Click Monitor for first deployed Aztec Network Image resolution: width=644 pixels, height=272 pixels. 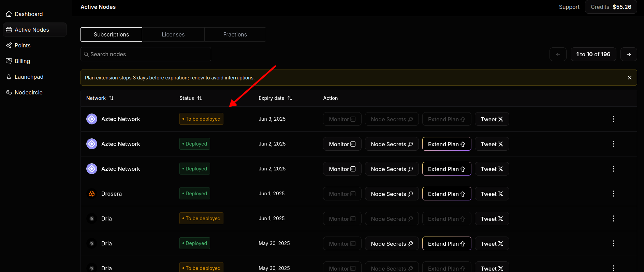[x=342, y=144]
